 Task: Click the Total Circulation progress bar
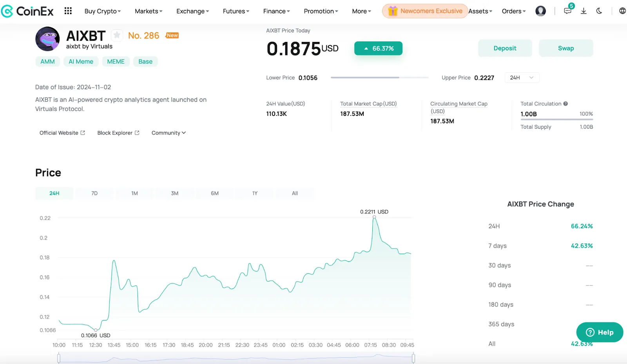556,119
